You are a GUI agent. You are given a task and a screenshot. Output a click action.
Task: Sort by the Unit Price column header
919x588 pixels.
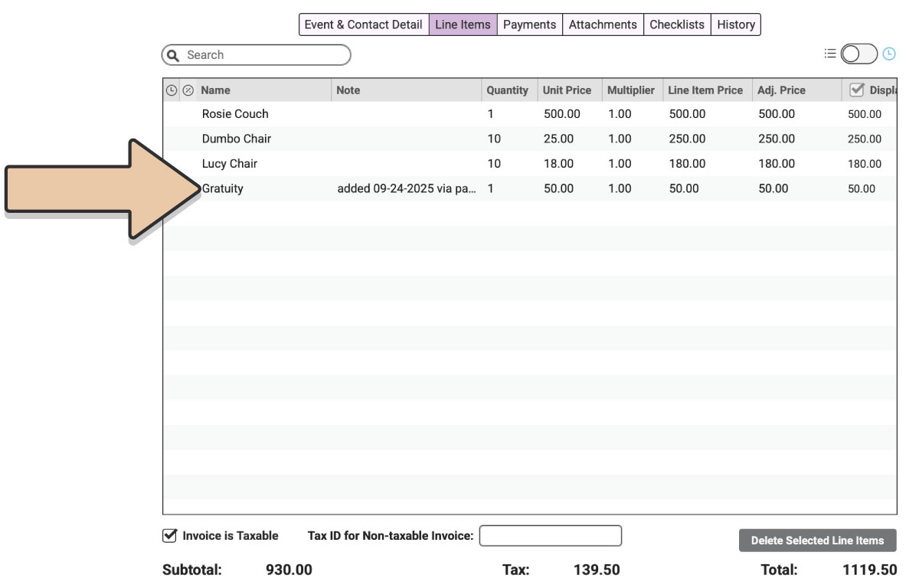click(x=567, y=90)
